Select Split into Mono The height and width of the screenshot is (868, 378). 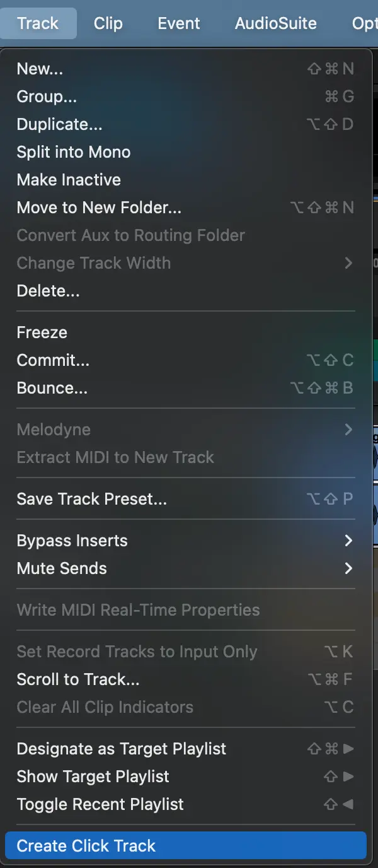[x=74, y=152]
